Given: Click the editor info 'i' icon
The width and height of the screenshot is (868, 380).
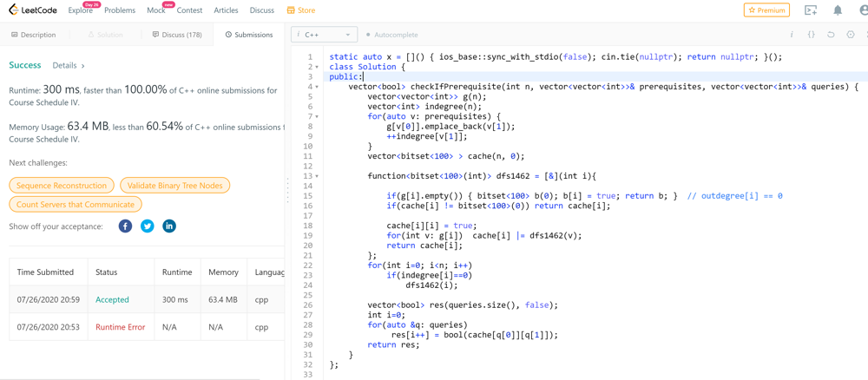Looking at the screenshot, I should pyautogui.click(x=792, y=35).
